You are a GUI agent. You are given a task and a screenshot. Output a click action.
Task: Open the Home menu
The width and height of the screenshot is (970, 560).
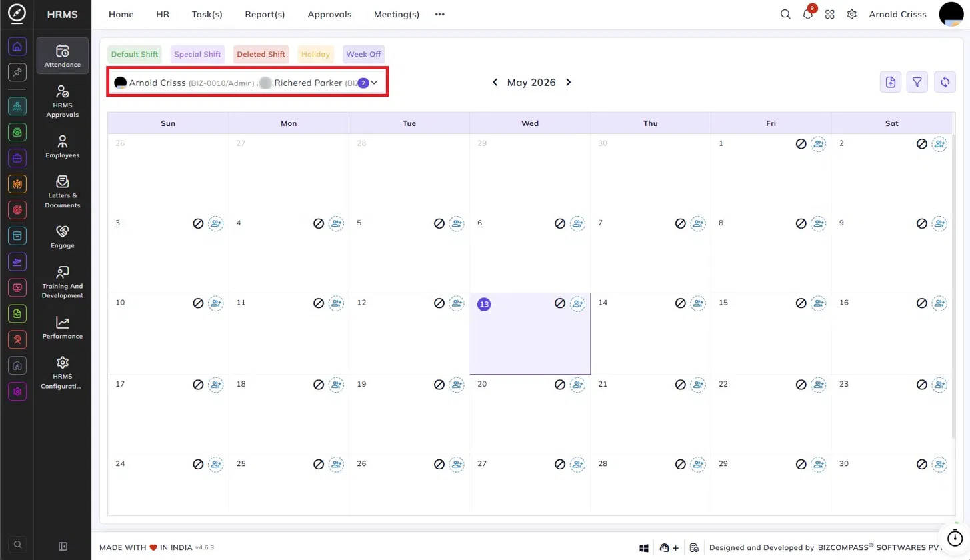point(121,14)
